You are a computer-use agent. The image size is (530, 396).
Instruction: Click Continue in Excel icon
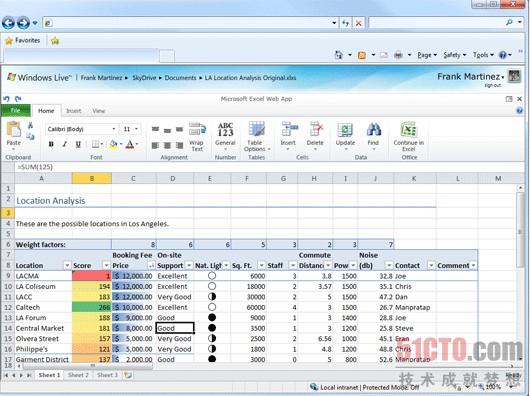click(408, 130)
